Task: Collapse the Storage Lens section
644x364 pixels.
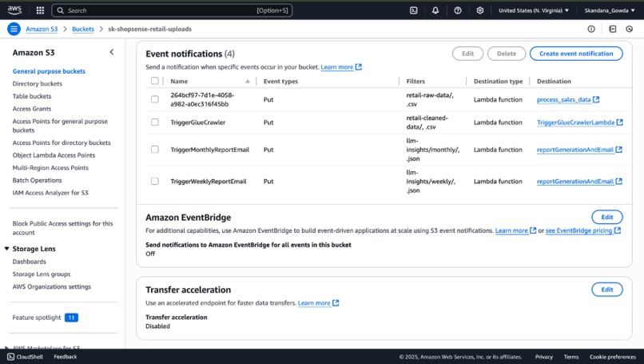Action: click(6, 249)
